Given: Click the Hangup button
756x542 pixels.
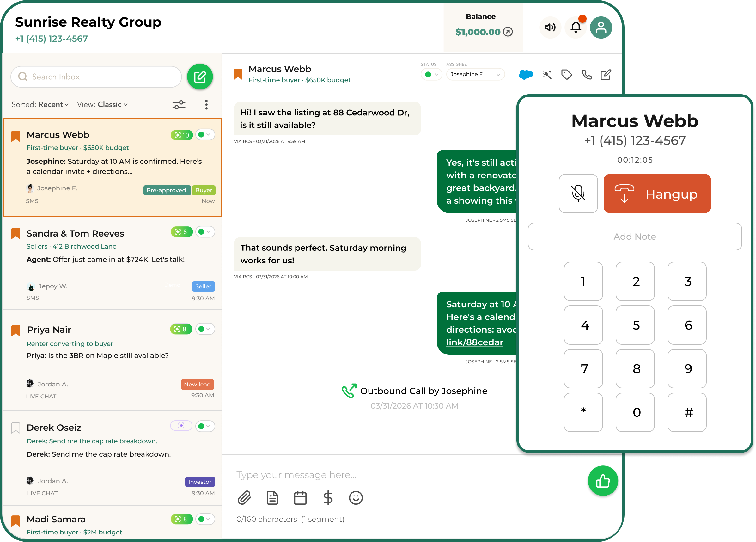Looking at the screenshot, I should (x=657, y=194).
